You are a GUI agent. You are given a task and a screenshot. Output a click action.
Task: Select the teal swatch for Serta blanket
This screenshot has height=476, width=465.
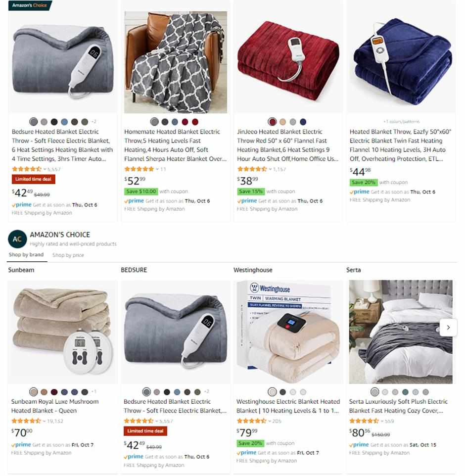[405, 392]
